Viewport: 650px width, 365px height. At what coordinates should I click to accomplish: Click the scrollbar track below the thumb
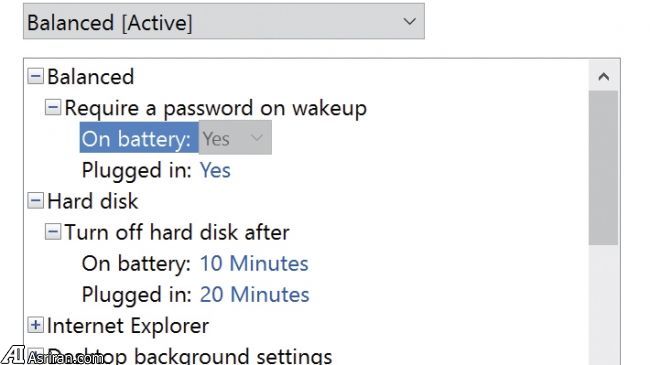click(604, 305)
